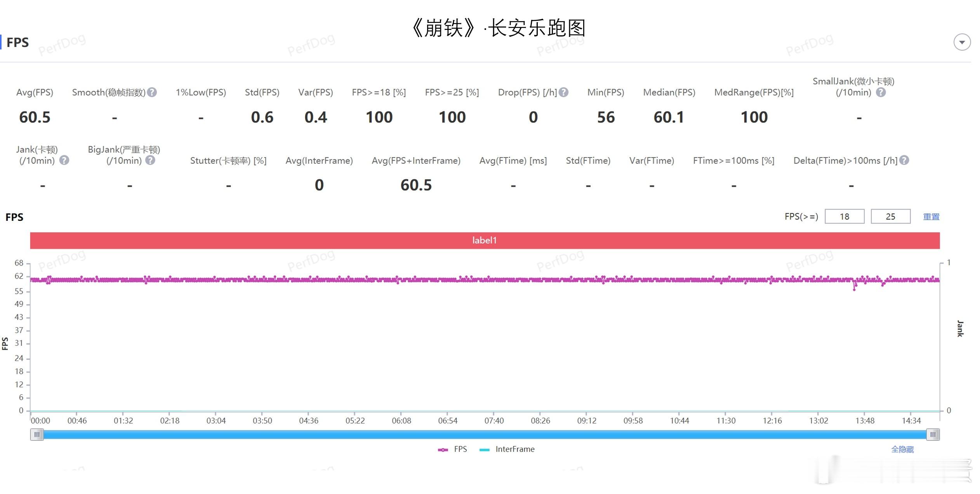Select the red label1 bar
980x494 pixels.
coord(485,241)
